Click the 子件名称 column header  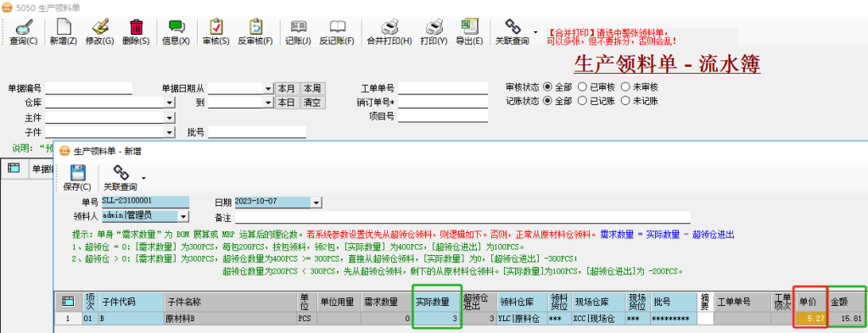(x=230, y=302)
